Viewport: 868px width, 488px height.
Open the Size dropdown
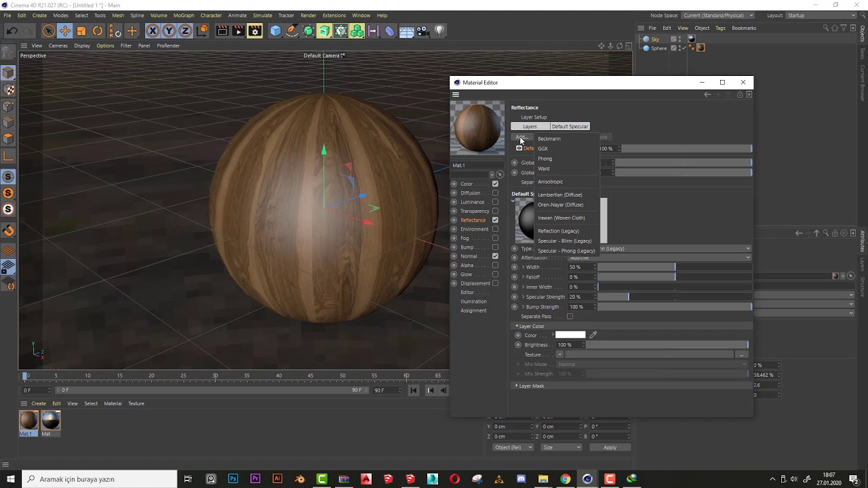coord(561,447)
